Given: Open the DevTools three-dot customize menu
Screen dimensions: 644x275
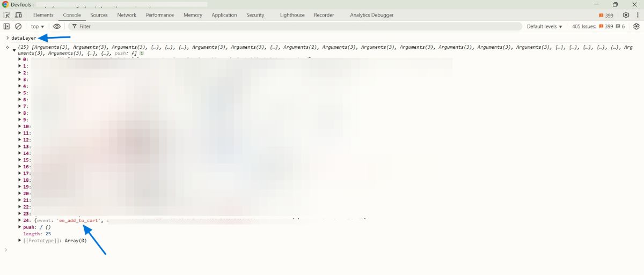Looking at the screenshot, I should point(636,15).
